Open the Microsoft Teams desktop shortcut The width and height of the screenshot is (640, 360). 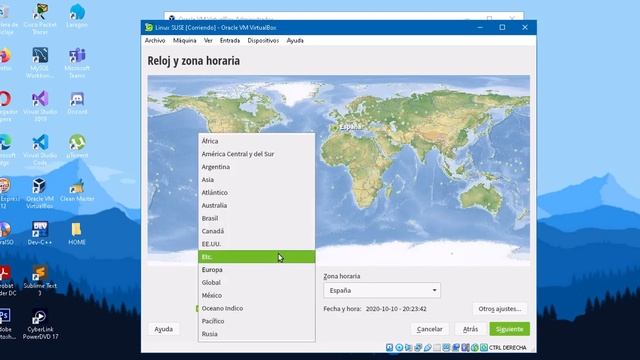(x=77, y=62)
